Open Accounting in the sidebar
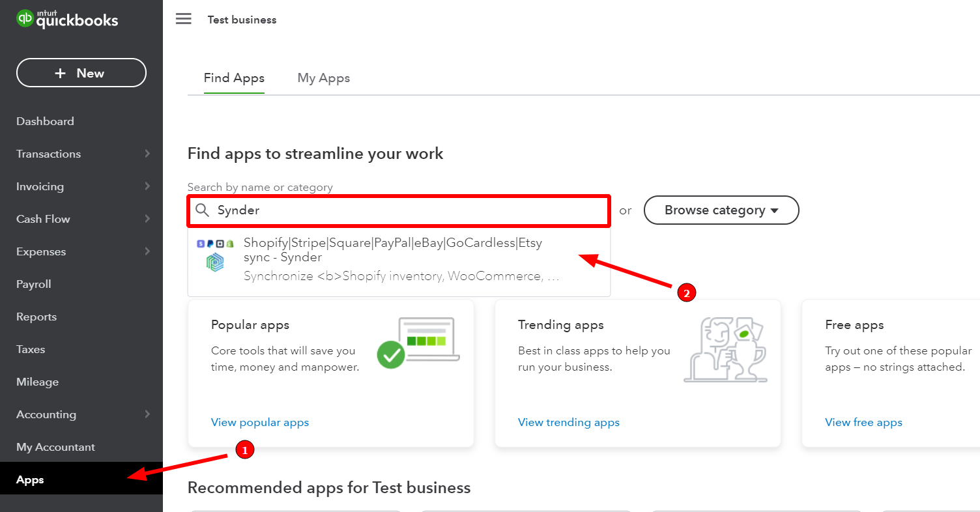The image size is (980, 512). pos(46,414)
